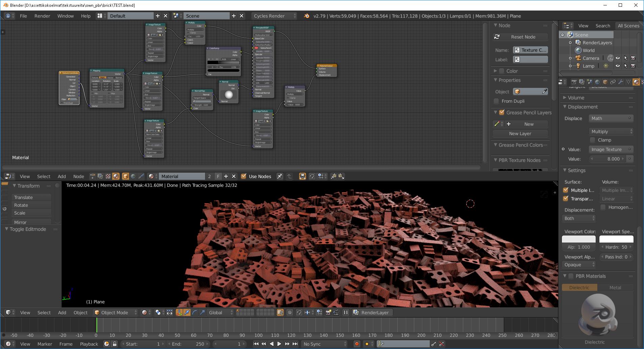Enable the Homogeneous volume checkbox
This screenshot has width=644, height=349.
603,207
